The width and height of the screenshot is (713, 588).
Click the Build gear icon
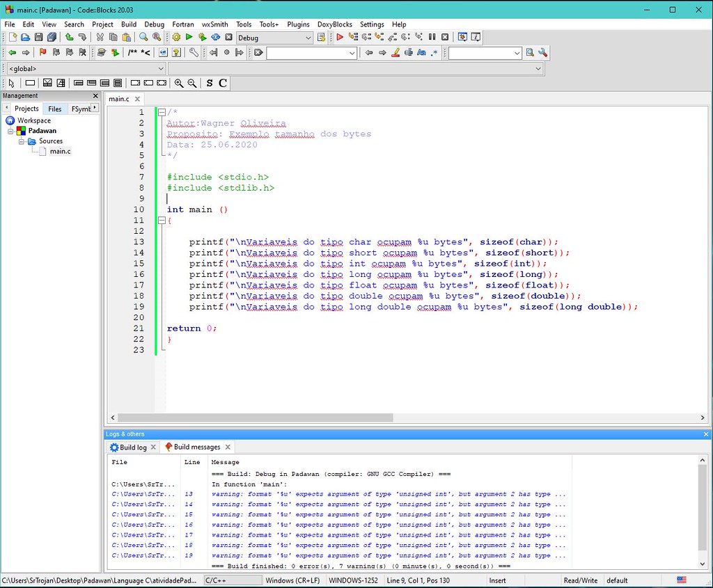[x=176, y=38]
